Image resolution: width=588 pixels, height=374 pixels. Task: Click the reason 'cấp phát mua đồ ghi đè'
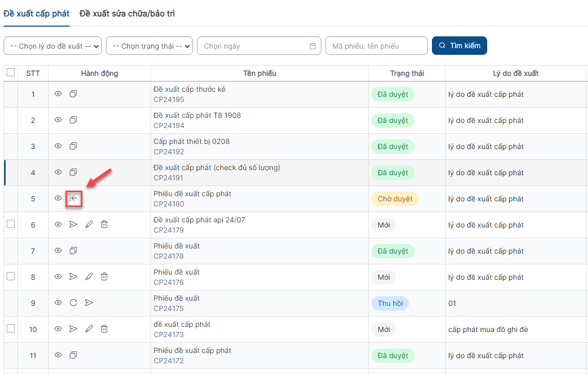[488, 329]
